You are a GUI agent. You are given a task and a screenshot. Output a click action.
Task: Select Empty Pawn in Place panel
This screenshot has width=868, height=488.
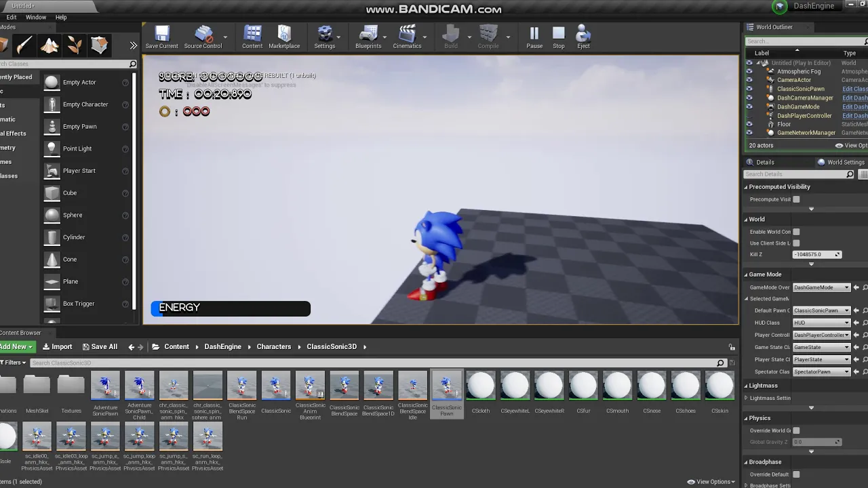coord(86,126)
